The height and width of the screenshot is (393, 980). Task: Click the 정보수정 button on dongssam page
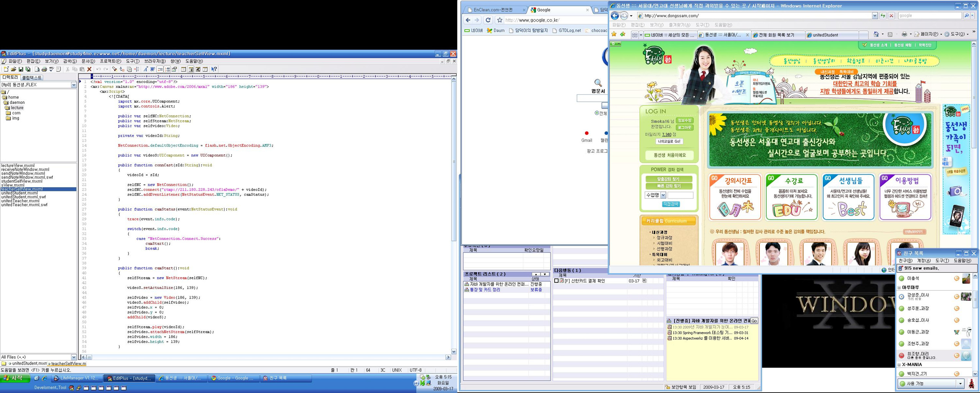tap(684, 121)
